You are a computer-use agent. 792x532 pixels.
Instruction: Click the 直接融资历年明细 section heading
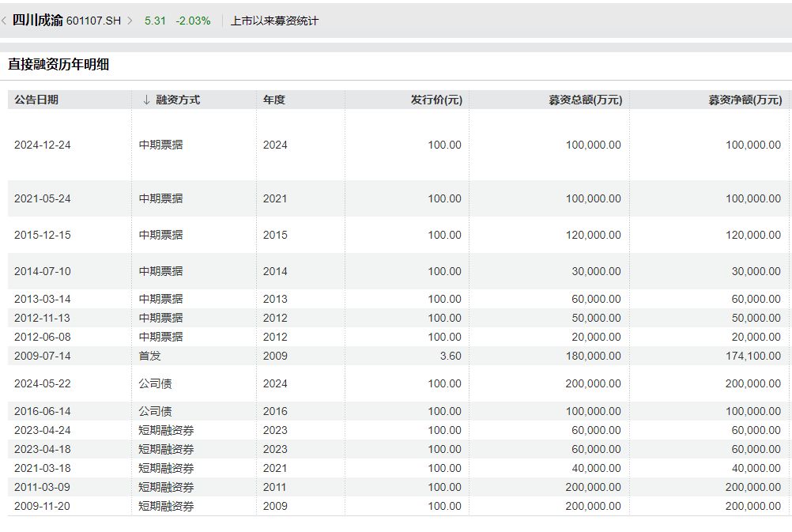pyautogui.click(x=58, y=64)
